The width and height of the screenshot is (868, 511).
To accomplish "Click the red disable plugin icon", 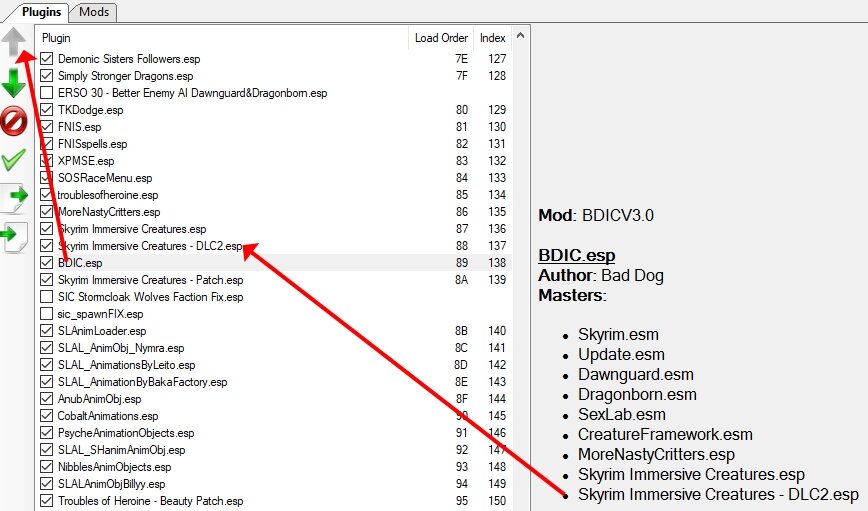I will [13, 121].
